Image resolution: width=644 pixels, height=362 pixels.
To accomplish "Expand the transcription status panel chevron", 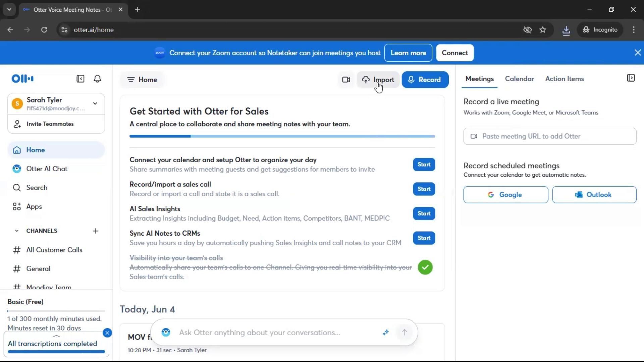I will (x=56, y=336).
